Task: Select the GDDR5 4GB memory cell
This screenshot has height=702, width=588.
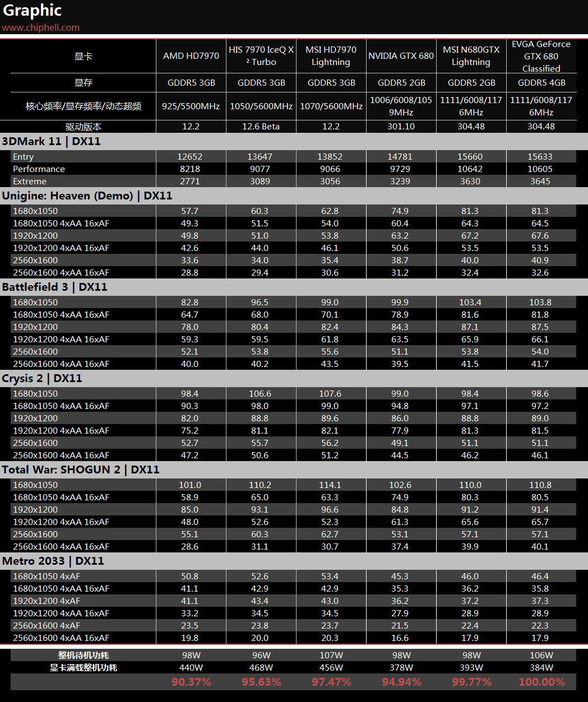Action: tap(541, 82)
